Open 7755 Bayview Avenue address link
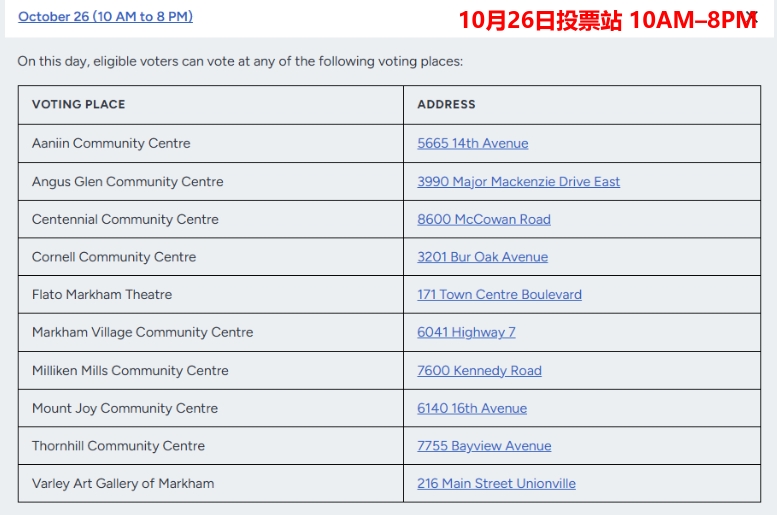 [x=484, y=446]
